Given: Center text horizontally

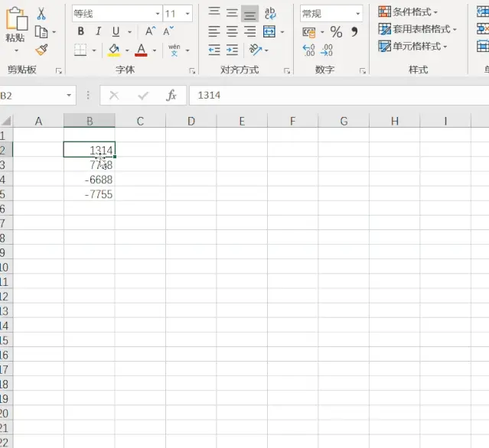Looking at the screenshot, I should 232,31.
